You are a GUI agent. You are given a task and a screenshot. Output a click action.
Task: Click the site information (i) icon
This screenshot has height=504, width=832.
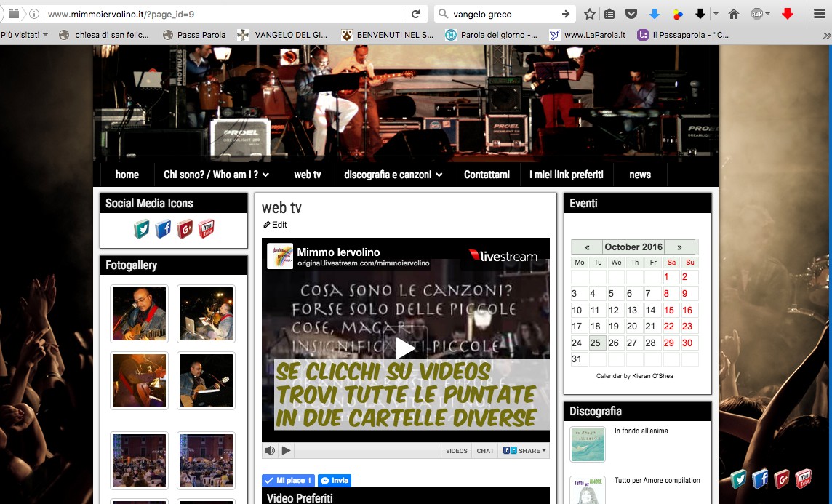(34, 15)
